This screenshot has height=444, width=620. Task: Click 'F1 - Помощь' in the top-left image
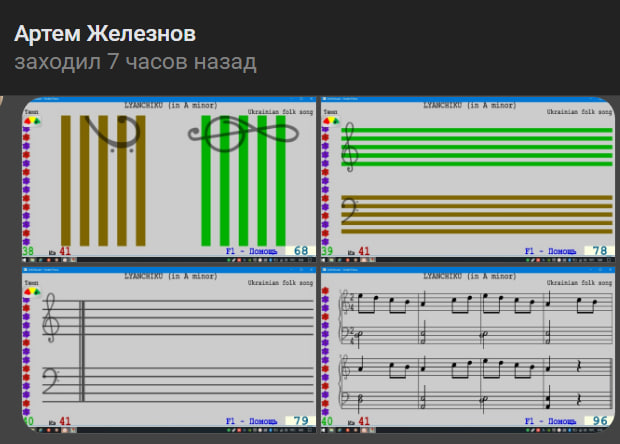point(253,251)
